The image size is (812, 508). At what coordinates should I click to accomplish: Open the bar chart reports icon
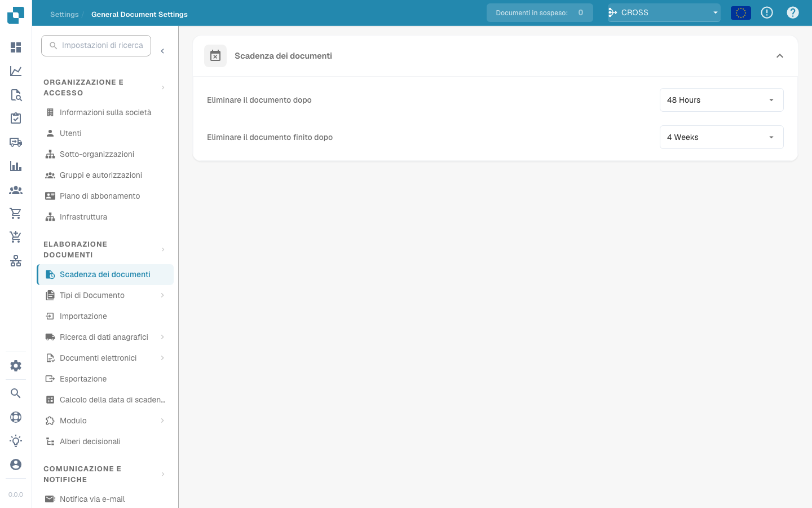pos(16,166)
